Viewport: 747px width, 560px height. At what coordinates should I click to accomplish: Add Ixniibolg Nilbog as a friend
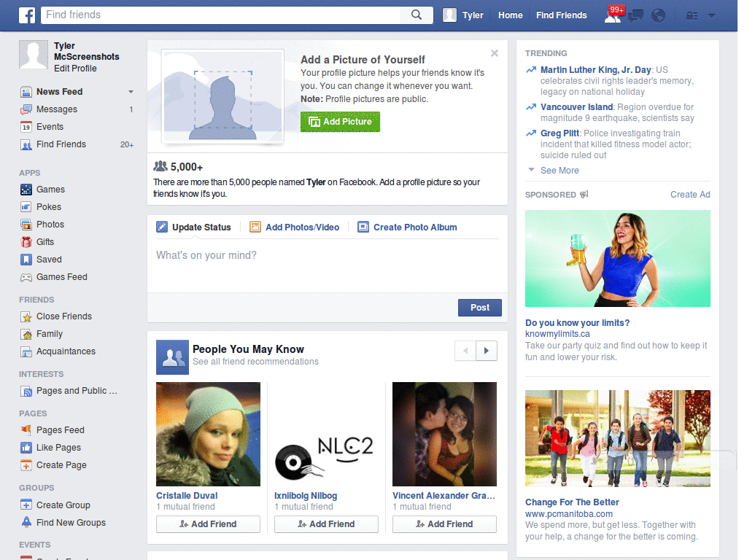(x=326, y=524)
